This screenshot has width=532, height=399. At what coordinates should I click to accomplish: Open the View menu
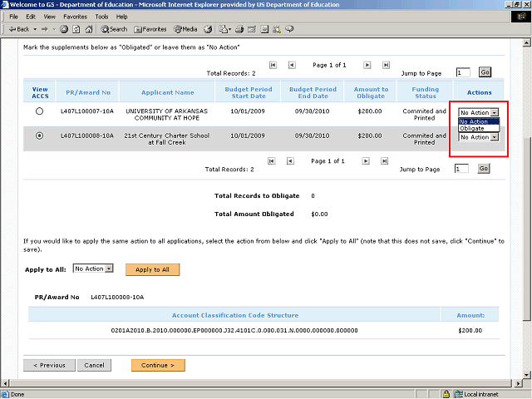(49, 17)
